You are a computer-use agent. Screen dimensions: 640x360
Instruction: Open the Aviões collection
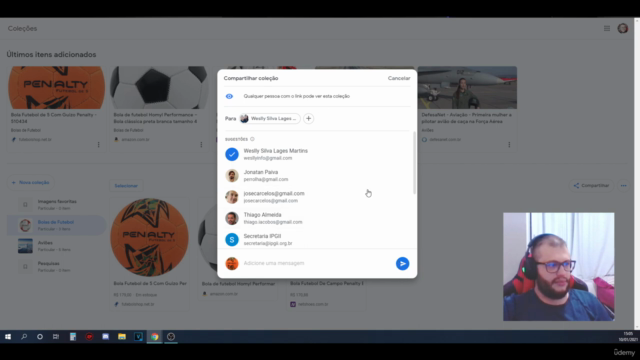[56, 246]
